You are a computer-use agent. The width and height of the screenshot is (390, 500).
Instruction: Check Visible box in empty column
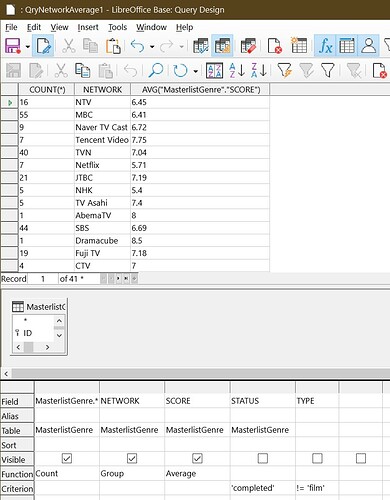361,459
